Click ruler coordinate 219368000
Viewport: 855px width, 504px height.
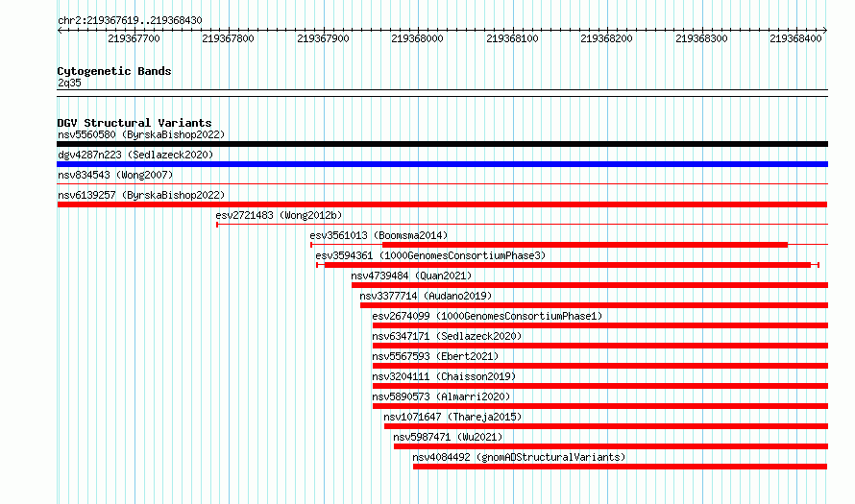pos(417,38)
